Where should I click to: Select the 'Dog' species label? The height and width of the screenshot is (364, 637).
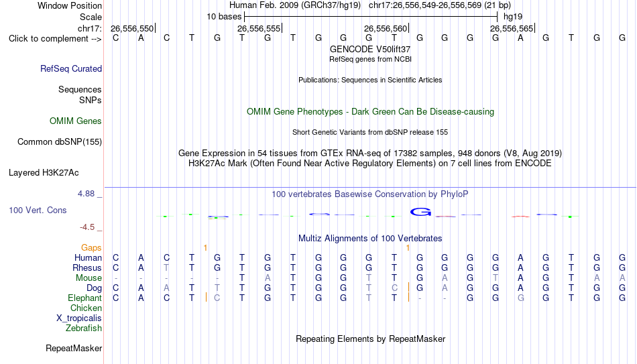pos(94,288)
